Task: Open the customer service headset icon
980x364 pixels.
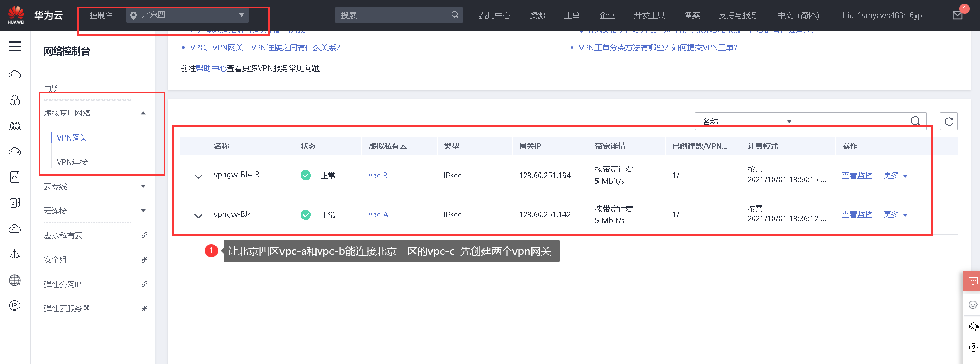Action: [x=973, y=326]
